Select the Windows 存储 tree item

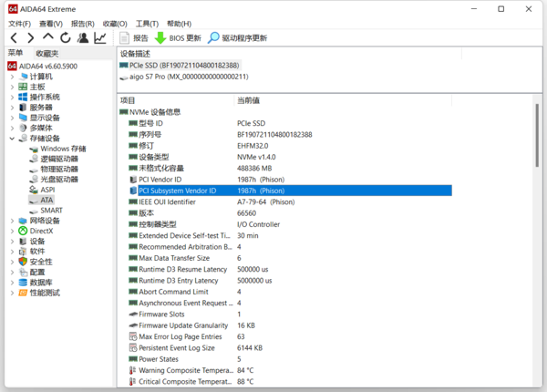(58, 149)
